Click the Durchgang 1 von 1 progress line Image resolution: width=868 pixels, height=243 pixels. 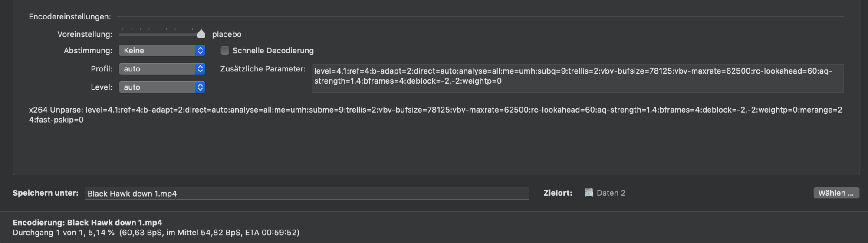[156, 233]
